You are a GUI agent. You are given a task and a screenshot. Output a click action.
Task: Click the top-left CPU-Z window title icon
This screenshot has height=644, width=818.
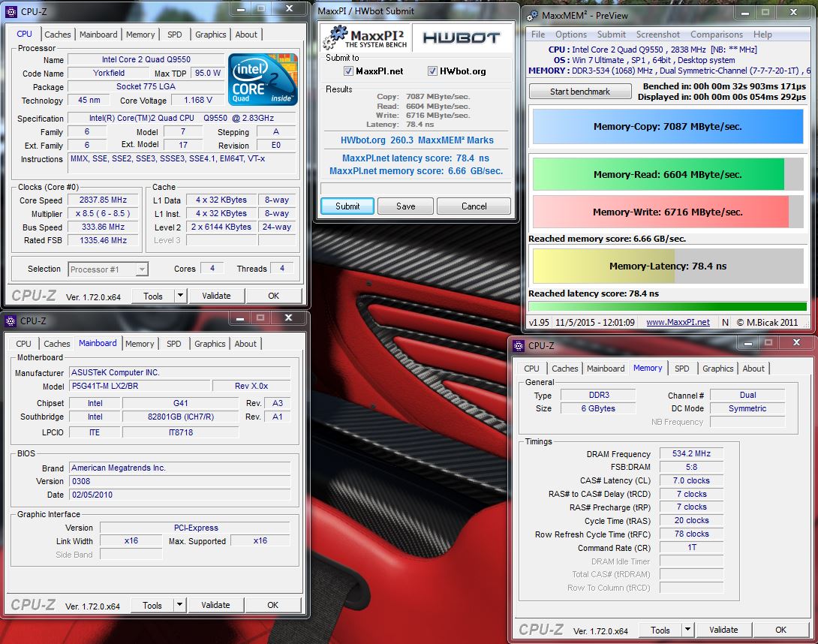(11, 11)
